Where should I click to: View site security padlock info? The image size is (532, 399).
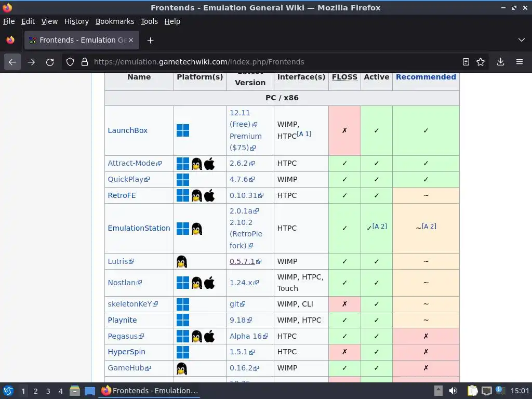pyautogui.click(x=85, y=62)
